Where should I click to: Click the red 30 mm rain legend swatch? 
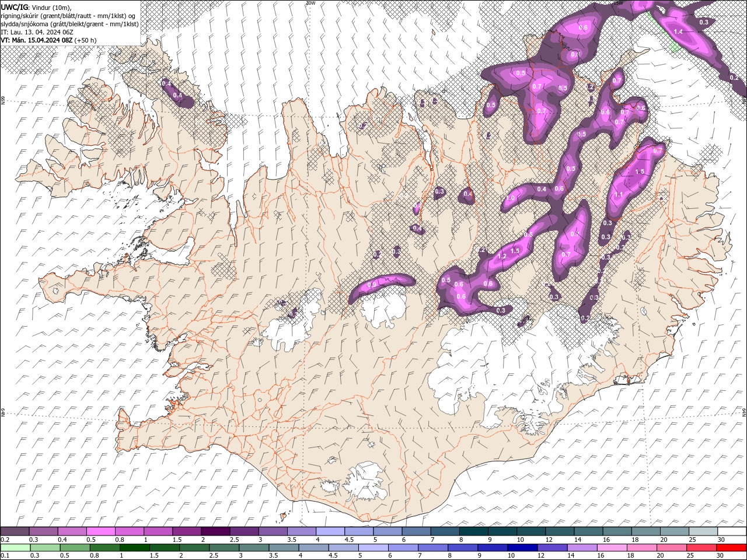click(x=731, y=548)
